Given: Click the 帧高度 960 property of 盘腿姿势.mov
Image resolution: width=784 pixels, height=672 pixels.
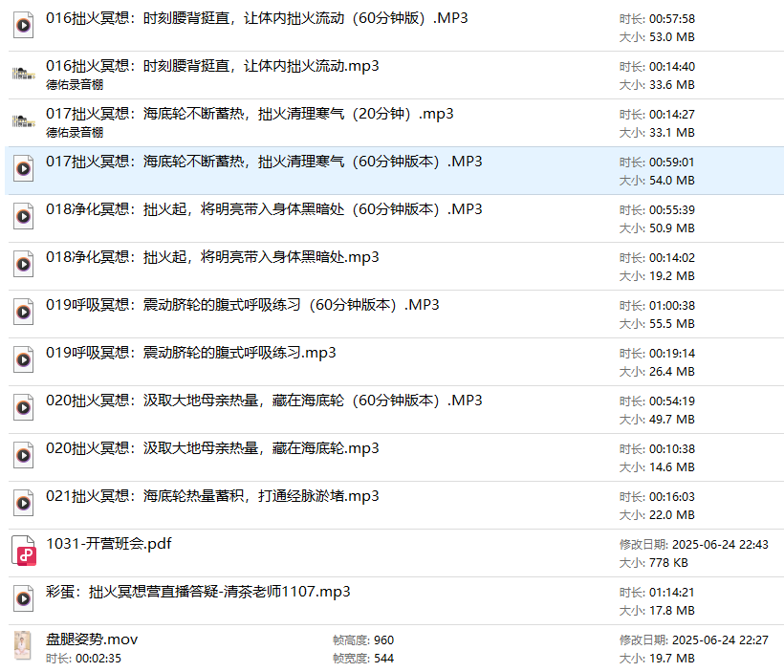Looking at the screenshot, I should tap(363, 639).
